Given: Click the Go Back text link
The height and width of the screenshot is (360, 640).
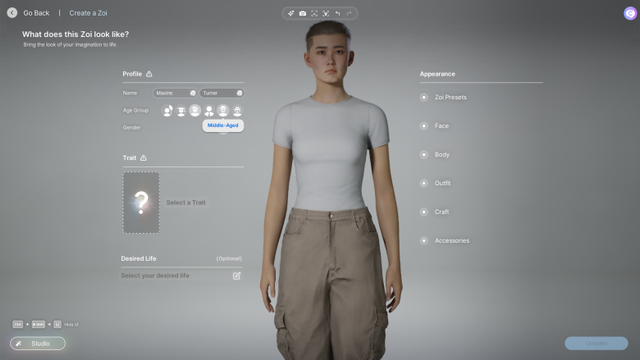Looking at the screenshot, I should (x=36, y=13).
